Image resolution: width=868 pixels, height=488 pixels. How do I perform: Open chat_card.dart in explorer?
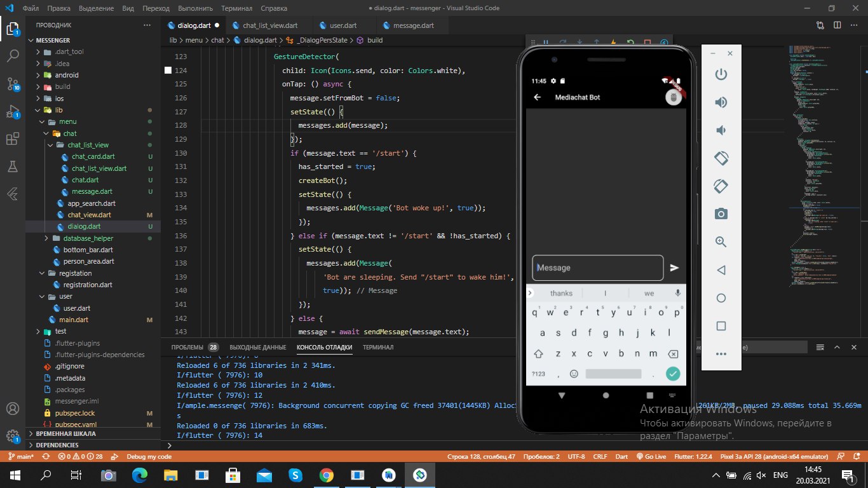pos(93,156)
